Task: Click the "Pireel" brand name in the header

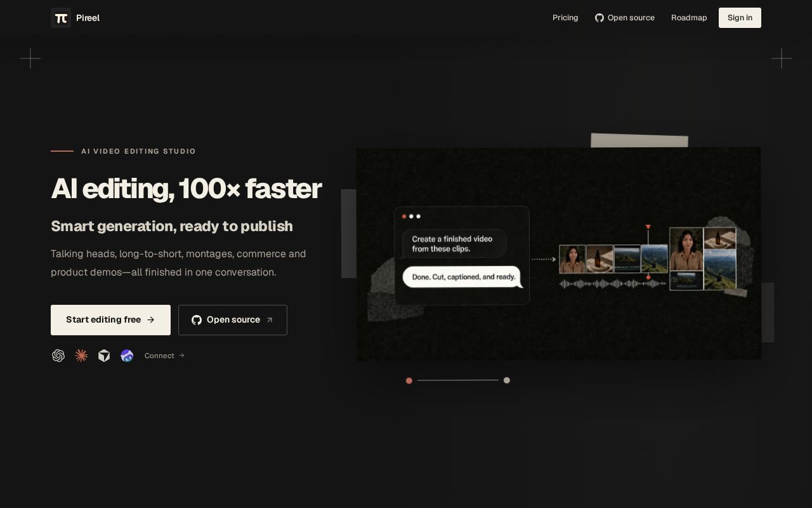Action: click(88, 18)
